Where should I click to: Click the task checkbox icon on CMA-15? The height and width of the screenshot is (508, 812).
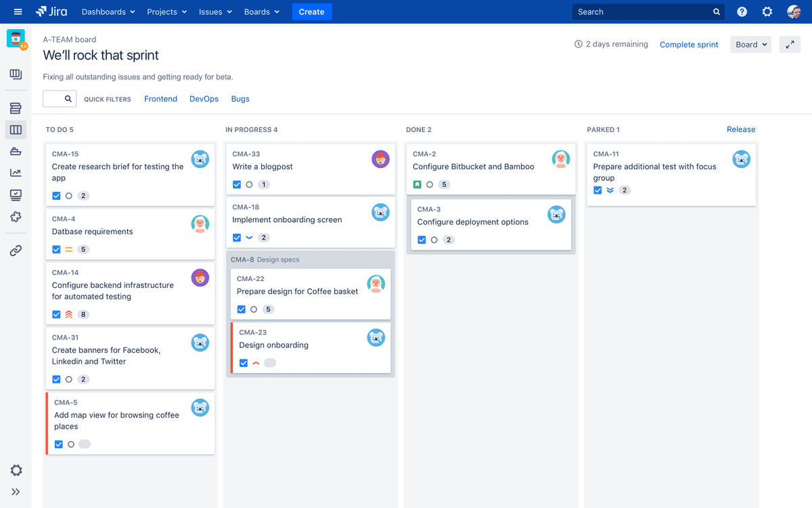coord(56,196)
